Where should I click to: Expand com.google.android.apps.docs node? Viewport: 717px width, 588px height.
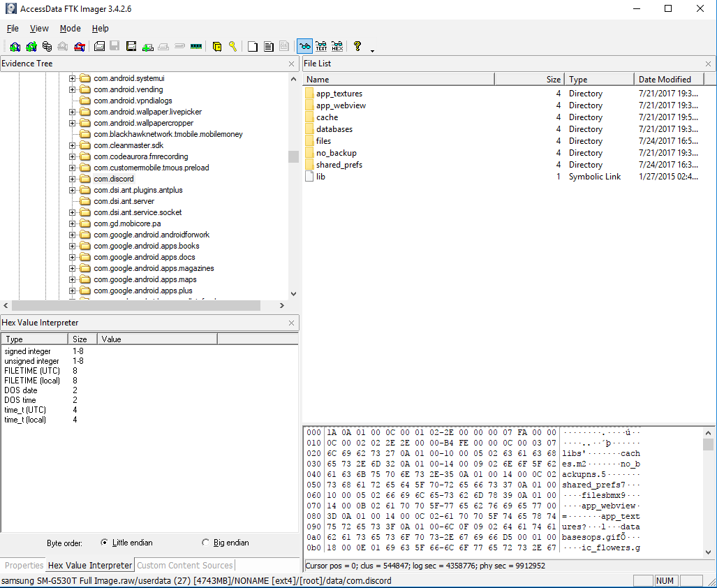click(x=72, y=257)
